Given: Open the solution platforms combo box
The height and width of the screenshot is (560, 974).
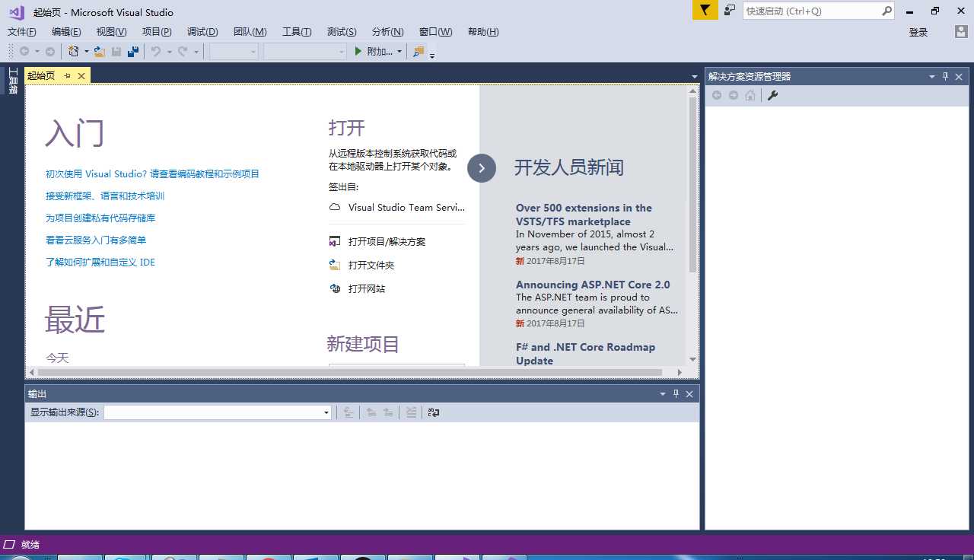Looking at the screenshot, I should [x=305, y=52].
